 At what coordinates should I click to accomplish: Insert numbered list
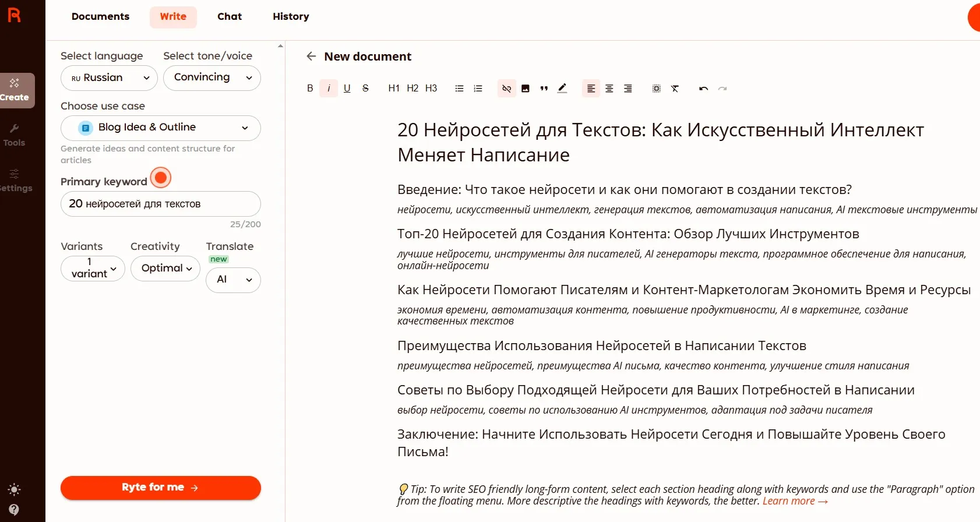tap(478, 89)
